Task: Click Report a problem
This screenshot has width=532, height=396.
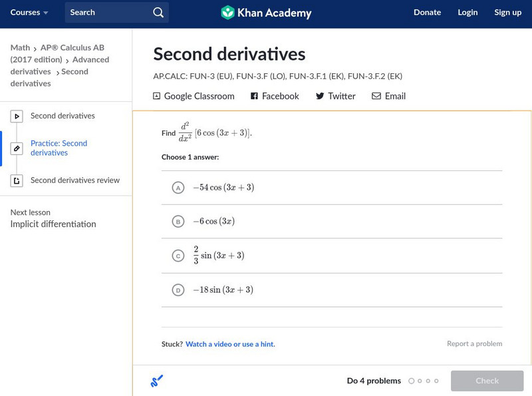Action: click(x=474, y=343)
